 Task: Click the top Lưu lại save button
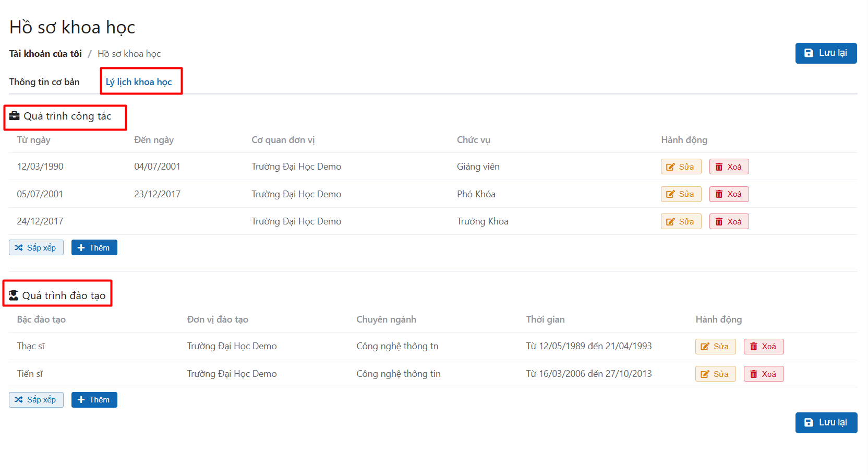pyautogui.click(x=826, y=53)
